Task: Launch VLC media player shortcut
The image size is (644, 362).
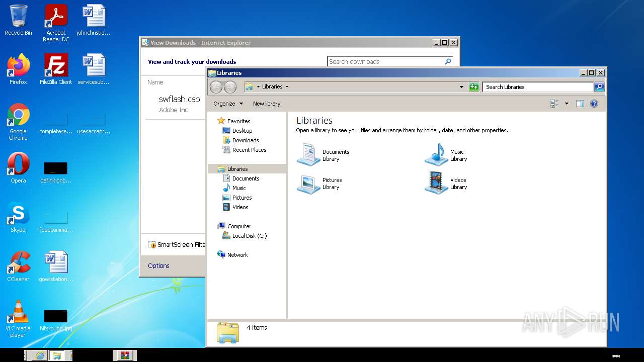Action: [18, 319]
